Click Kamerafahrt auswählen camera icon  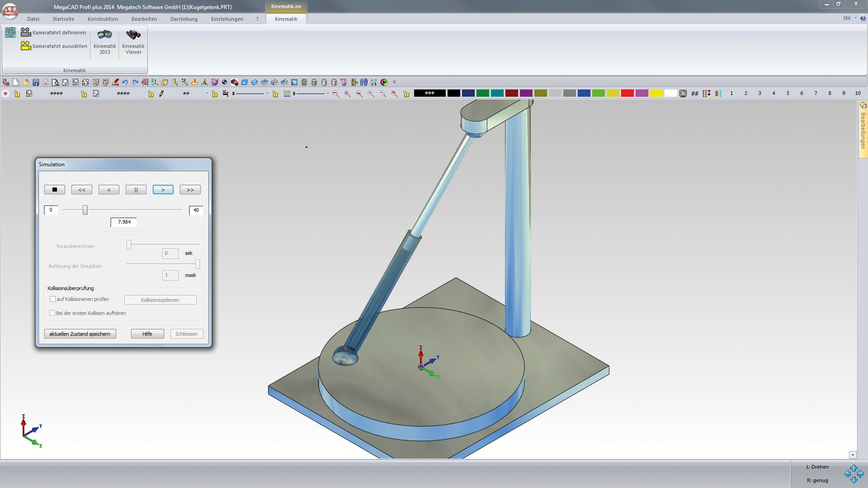point(26,46)
